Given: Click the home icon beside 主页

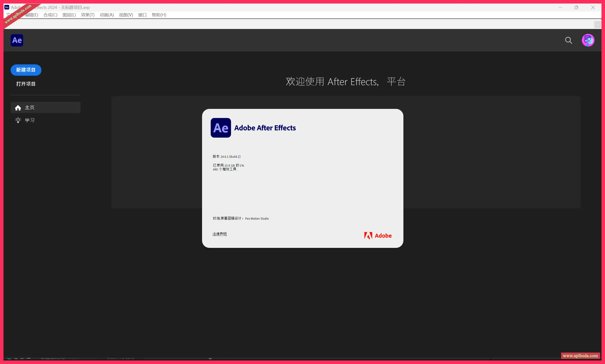Looking at the screenshot, I should pyautogui.click(x=18, y=108).
